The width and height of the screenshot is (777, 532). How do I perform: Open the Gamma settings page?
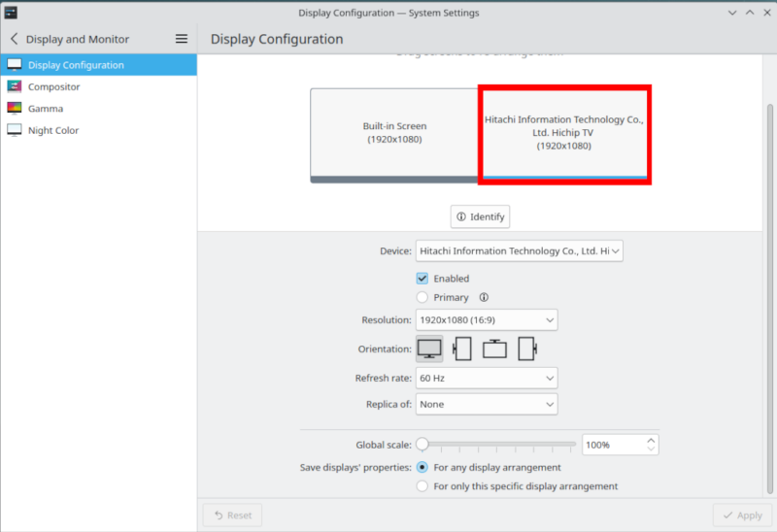(x=99, y=109)
